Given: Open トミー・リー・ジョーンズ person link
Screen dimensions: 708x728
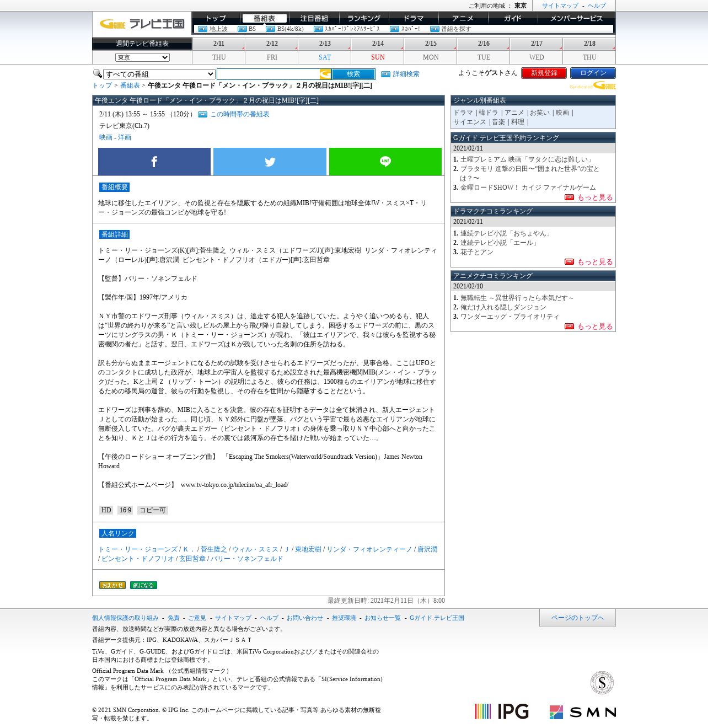Looking at the screenshot, I should (x=138, y=549).
